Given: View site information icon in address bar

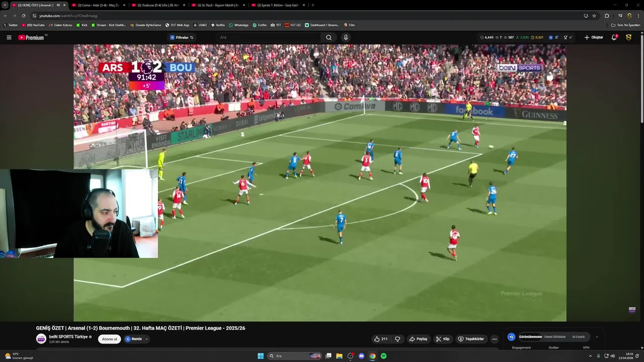Looking at the screenshot, I should (x=34, y=16).
